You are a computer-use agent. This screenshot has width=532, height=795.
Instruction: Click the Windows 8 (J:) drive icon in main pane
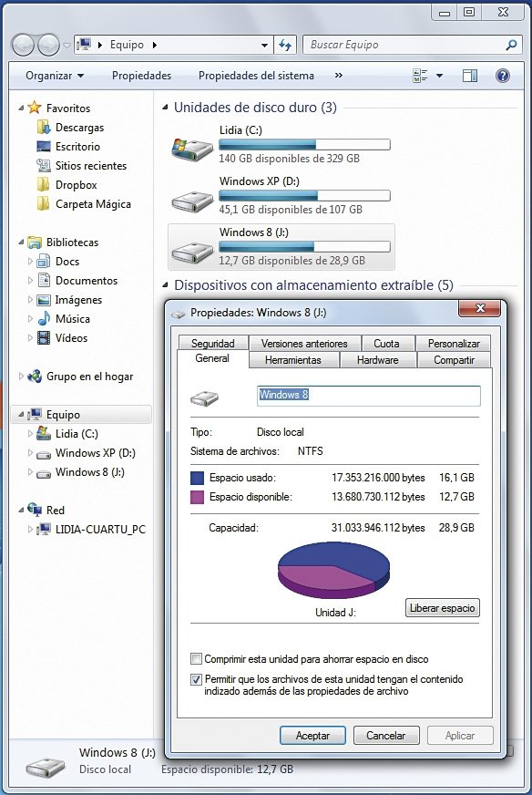[x=191, y=252]
